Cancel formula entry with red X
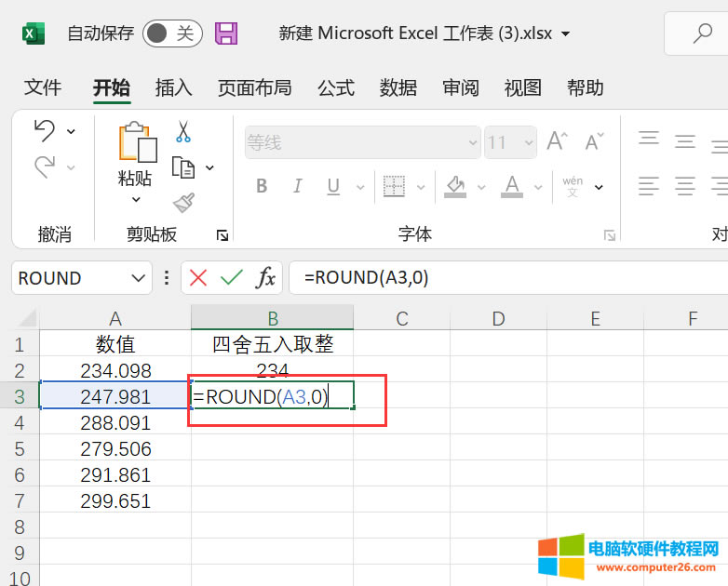 [x=198, y=277]
